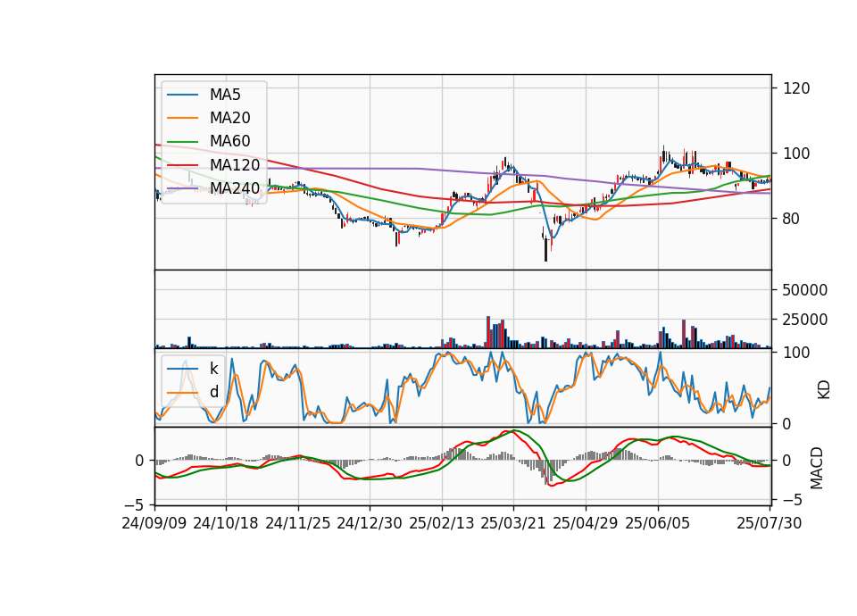Viewport: 857px width, 616px height.
Task: Click the green line sample beside MA60
Action: click(x=182, y=142)
